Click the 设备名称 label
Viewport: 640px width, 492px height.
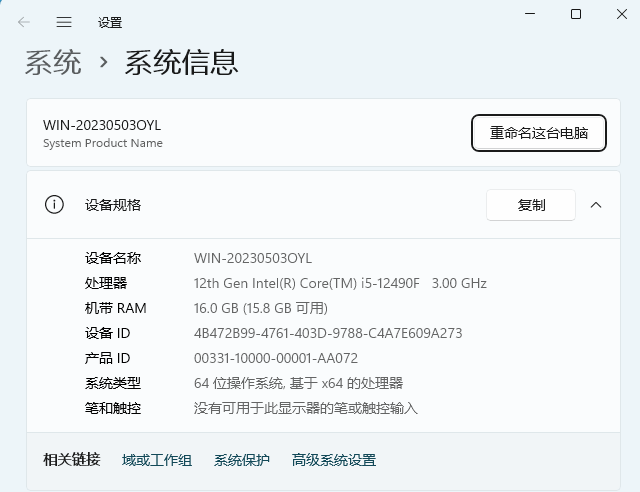tap(113, 258)
